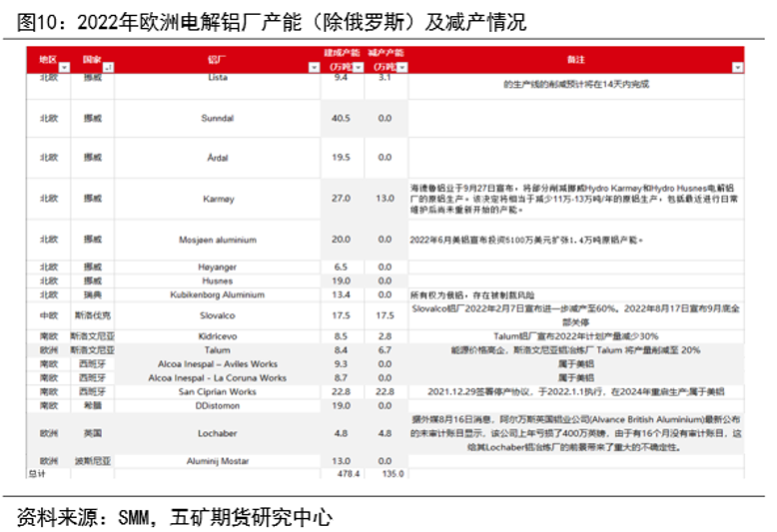Click the Alcoa Inespal - La Coruna Works cell
The image size is (777, 532).
217,378
